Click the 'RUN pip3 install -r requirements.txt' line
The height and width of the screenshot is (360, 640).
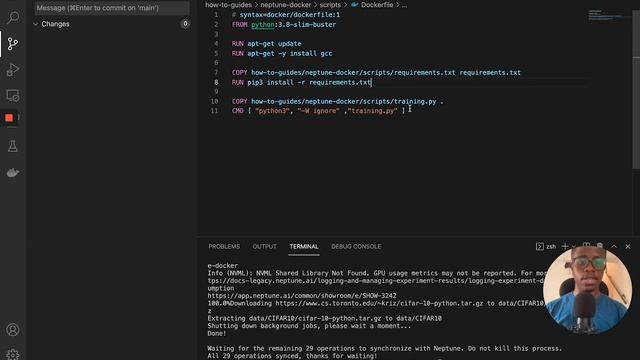click(301, 82)
